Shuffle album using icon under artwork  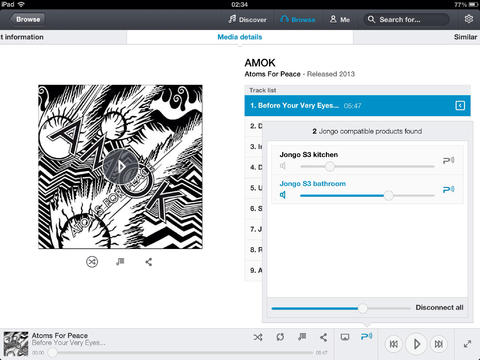click(92, 262)
